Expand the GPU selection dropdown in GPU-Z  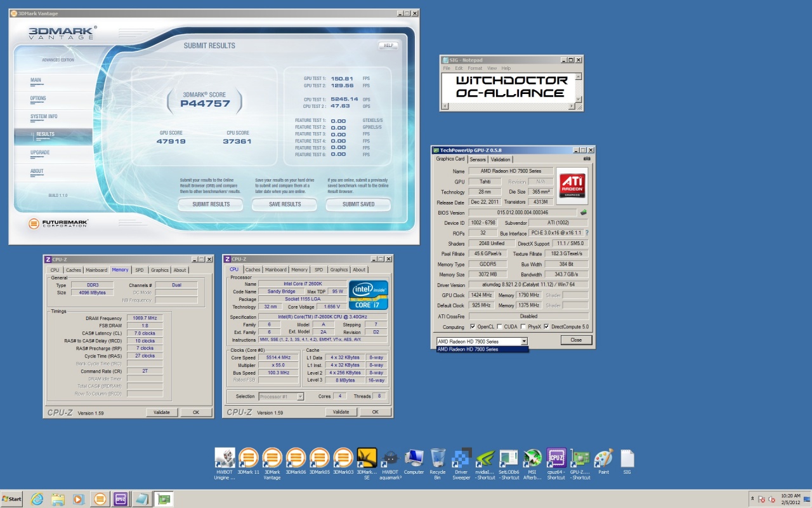click(524, 341)
